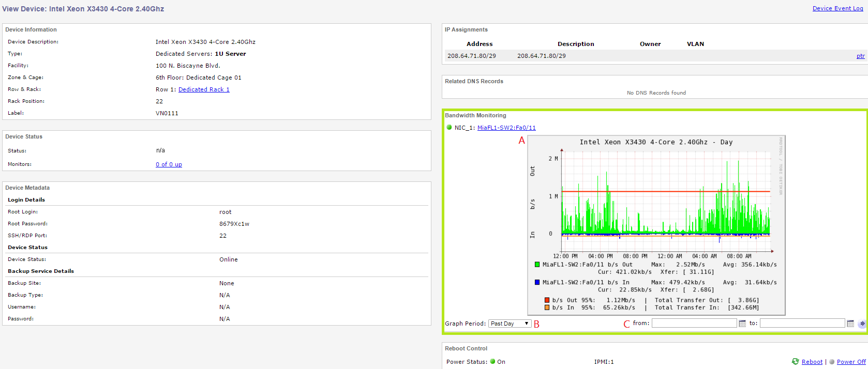Click the bandwidth day graph image
Viewport: 868px width, 369px height.
pyautogui.click(x=656, y=225)
